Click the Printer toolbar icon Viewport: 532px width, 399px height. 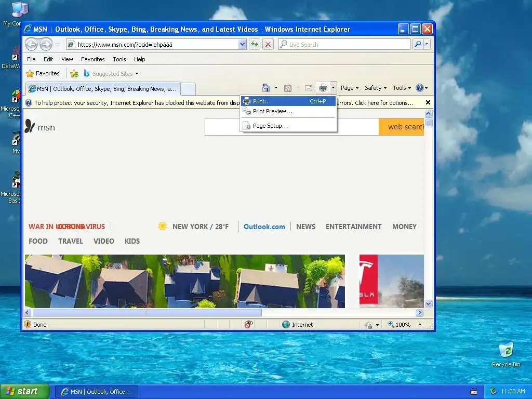click(x=323, y=88)
